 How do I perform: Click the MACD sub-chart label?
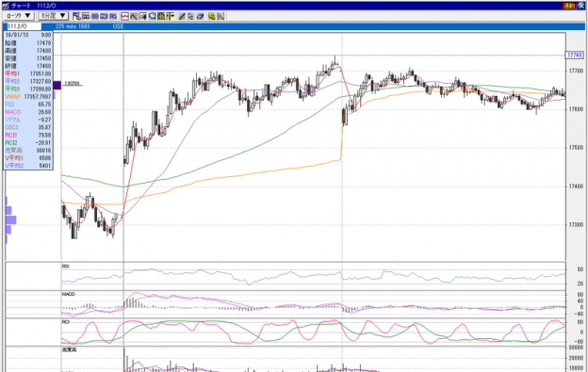point(69,294)
